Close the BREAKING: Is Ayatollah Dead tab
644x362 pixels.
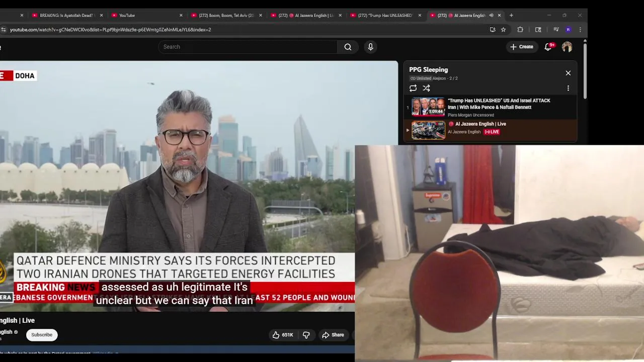point(101,15)
